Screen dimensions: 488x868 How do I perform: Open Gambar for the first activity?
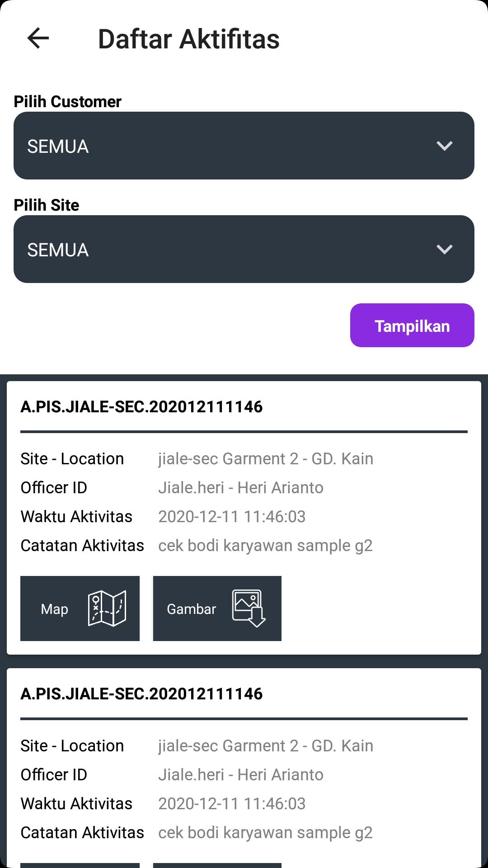tap(217, 609)
